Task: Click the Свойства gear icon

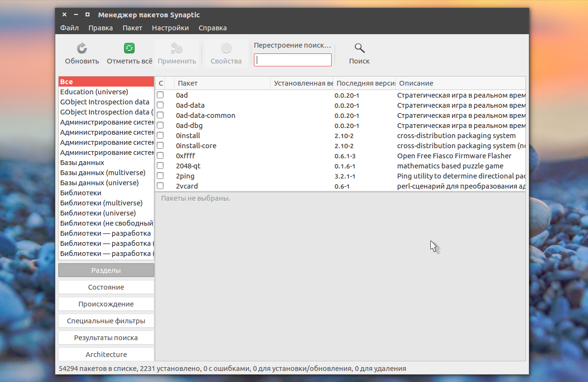Action: click(x=226, y=48)
